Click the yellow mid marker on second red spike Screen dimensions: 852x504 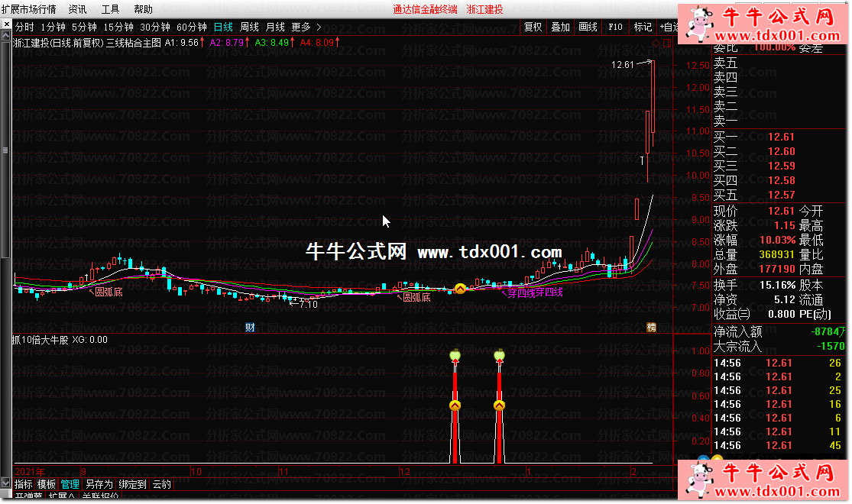[x=499, y=405]
